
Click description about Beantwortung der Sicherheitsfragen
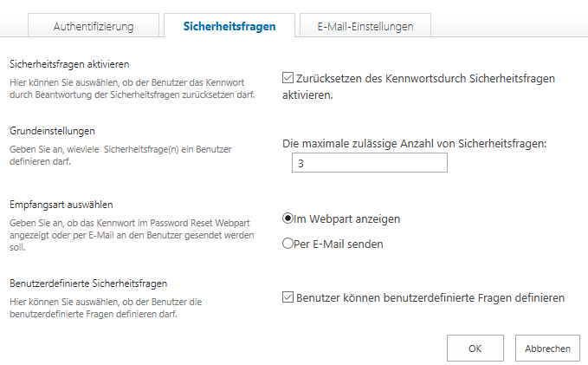point(132,88)
